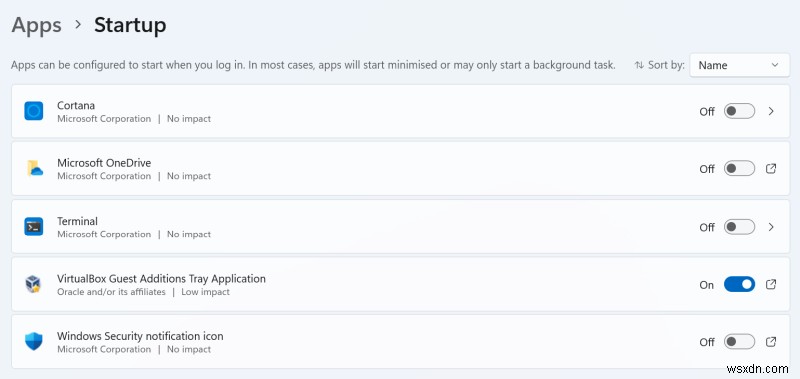The image size is (800, 379).
Task: Expand Cortana settings chevron
Action: (771, 111)
